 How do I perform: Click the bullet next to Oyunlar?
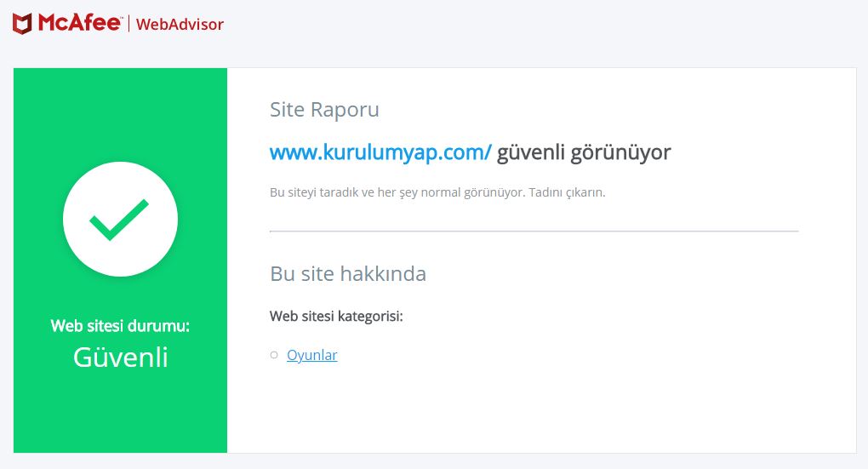click(x=274, y=355)
